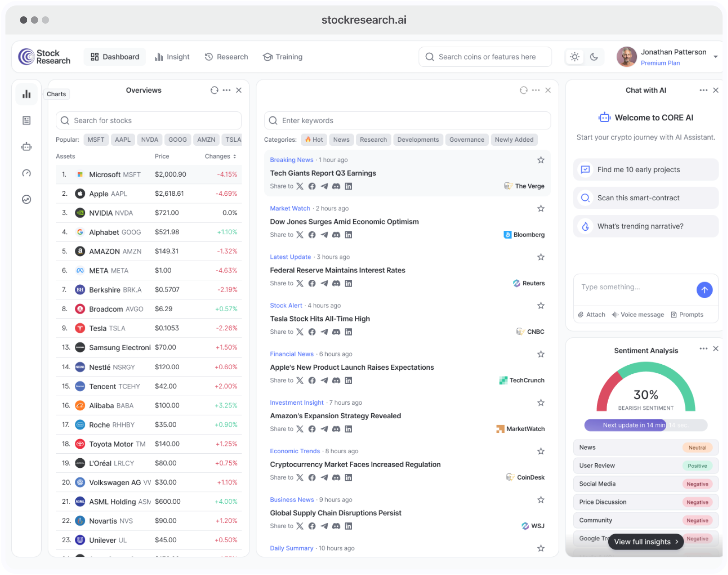Image resolution: width=728 pixels, height=575 pixels.
Task: Attach a file to chat
Action: coord(591,315)
